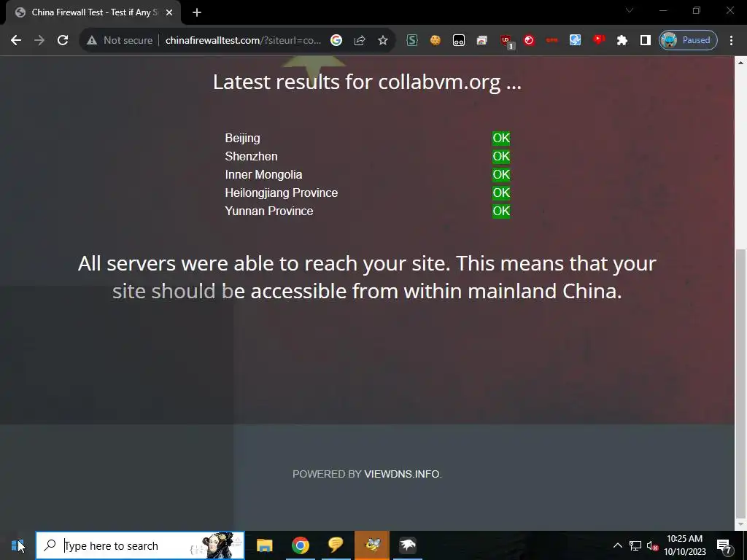Click the Type here to search box
747x560 pixels.
pos(140,545)
